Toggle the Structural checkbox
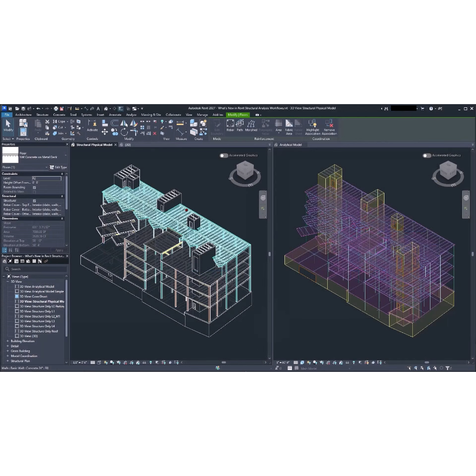Image resolution: width=476 pixels, height=476 pixels. click(x=34, y=201)
